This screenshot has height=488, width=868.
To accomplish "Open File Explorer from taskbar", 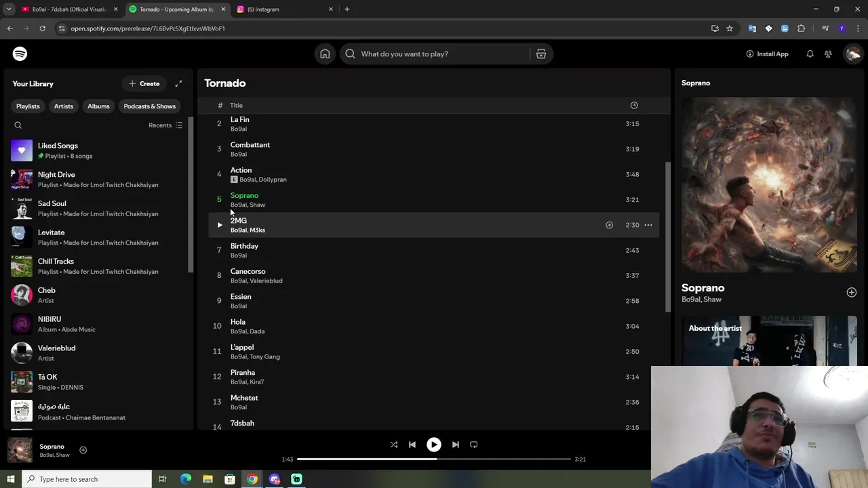I will point(208,479).
